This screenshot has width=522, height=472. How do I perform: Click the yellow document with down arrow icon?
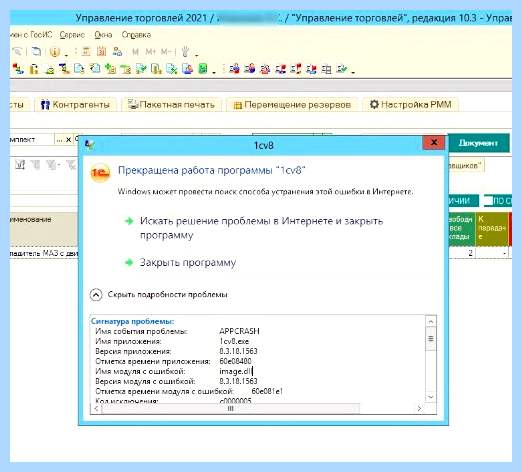156,69
